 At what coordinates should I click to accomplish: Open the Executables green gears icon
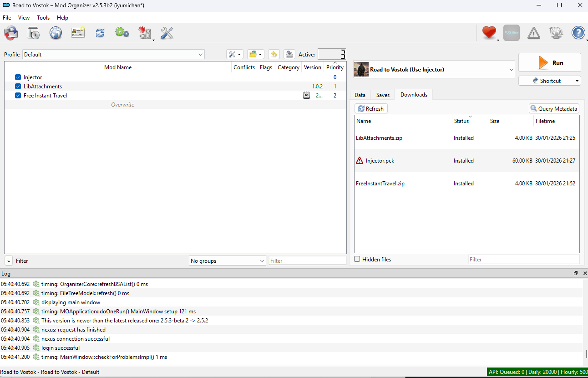pos(122,33)
